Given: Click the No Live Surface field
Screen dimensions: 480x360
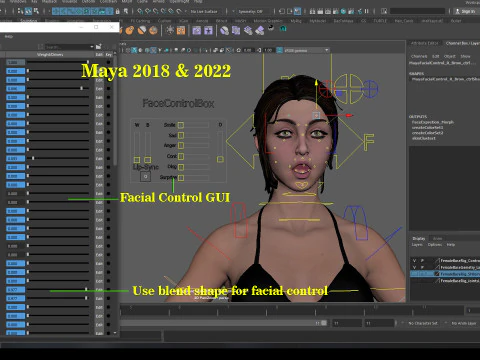Looking at the screenshot, I should click(x=204, y=11).
